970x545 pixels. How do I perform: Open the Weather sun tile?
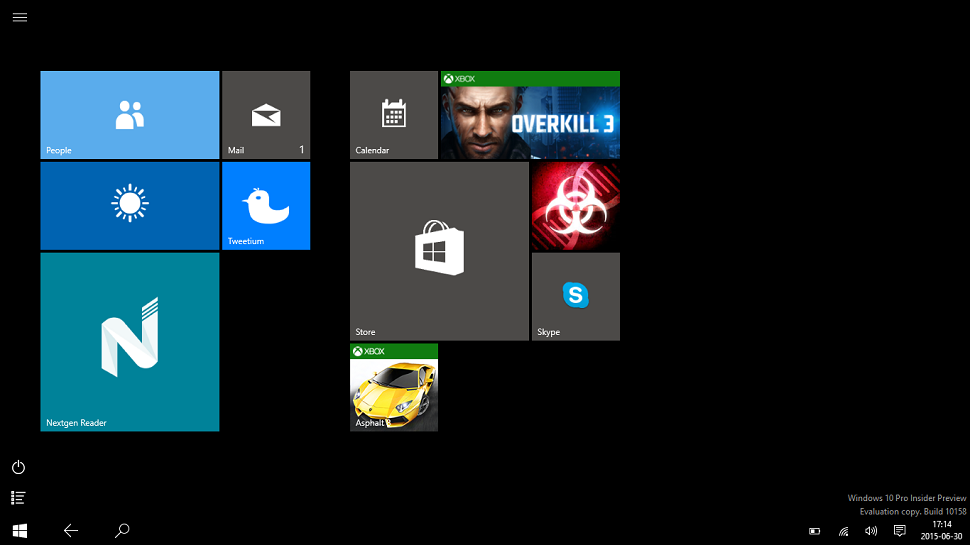click(x=129, y=205)
